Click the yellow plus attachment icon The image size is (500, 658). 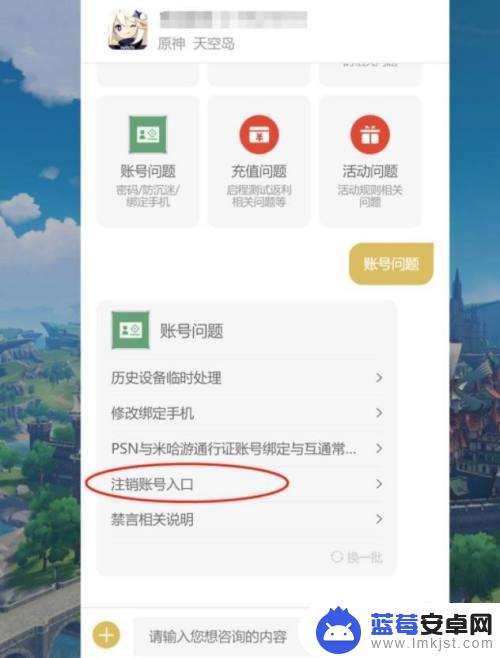click(x=106, y=635)
